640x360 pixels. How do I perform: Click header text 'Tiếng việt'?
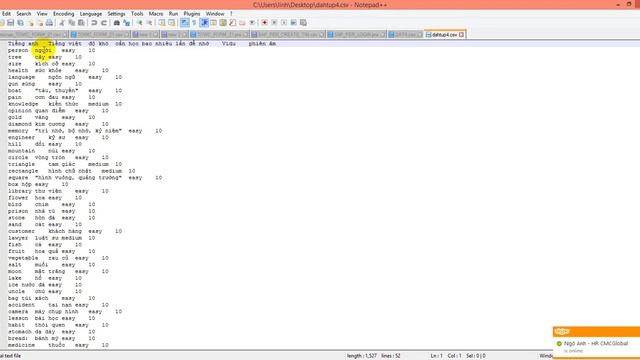click(x=65, y=43)
